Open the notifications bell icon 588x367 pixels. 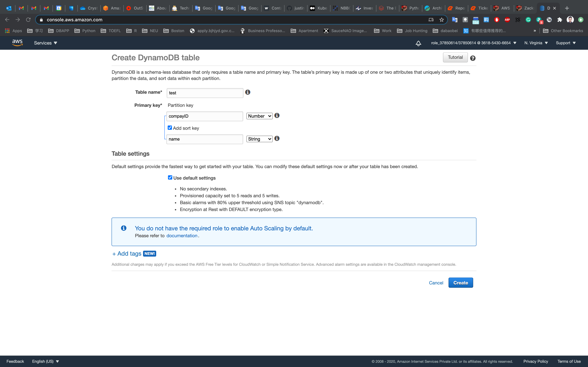click(418, 43)
